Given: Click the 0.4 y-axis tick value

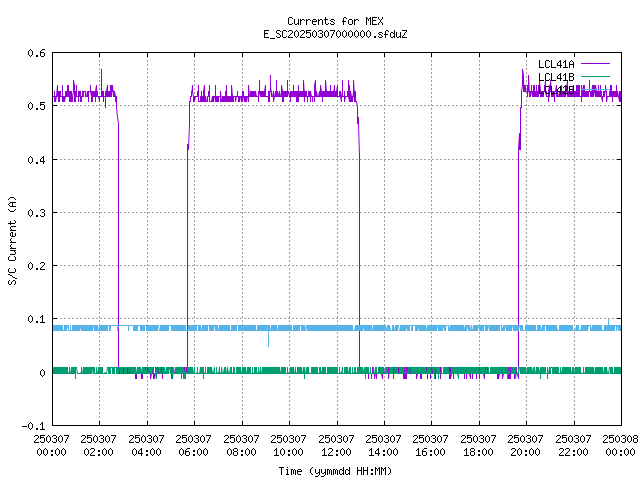Looking at the screenshot, I should coord(36,160).
